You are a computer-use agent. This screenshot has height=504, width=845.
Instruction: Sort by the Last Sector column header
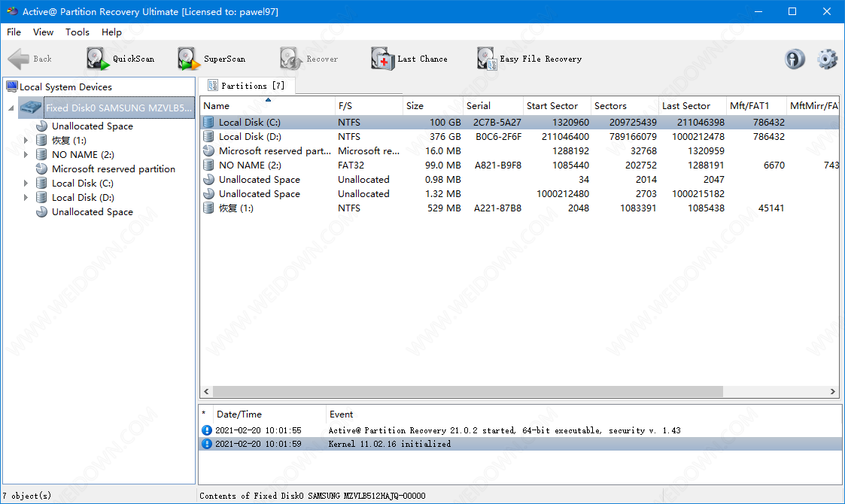[692, 105]
